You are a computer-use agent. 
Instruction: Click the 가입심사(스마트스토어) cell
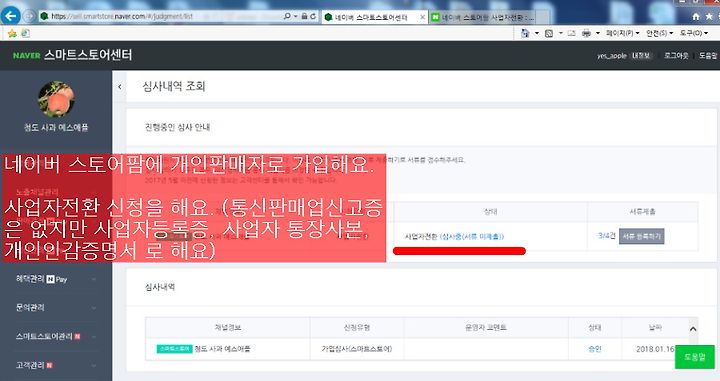(357, 349)
